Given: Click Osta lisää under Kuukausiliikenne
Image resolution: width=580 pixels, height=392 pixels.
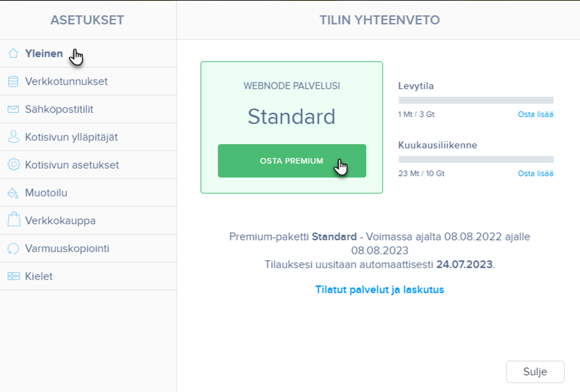Looking at the screenshot, I should click(535, 174).
